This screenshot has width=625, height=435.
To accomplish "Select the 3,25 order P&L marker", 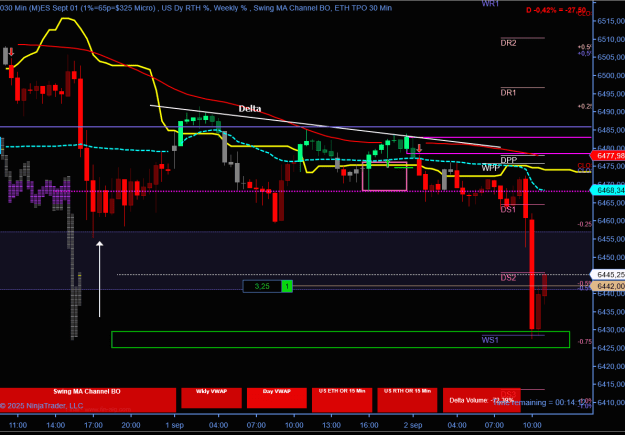I will 262,286.
